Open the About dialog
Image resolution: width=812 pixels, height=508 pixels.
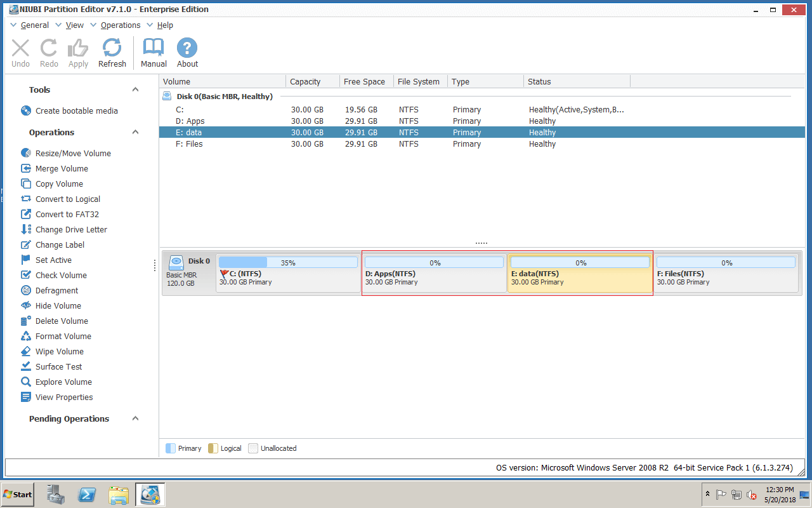[187, 53]
